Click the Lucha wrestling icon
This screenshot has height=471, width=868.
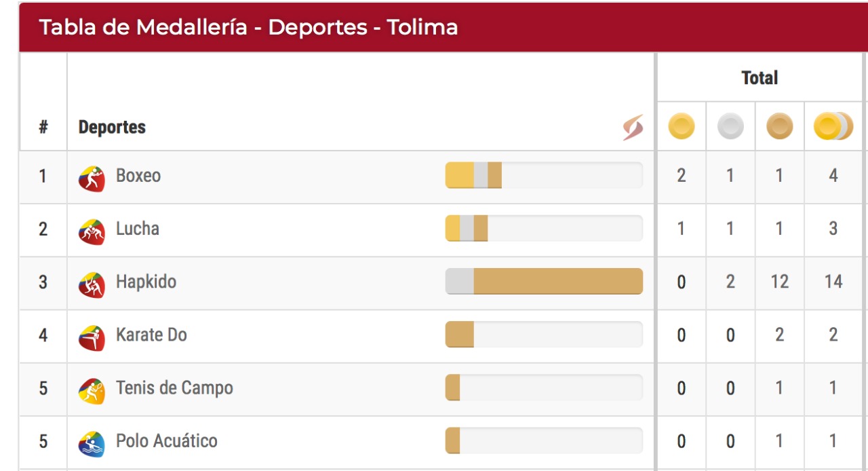(92, 232)
